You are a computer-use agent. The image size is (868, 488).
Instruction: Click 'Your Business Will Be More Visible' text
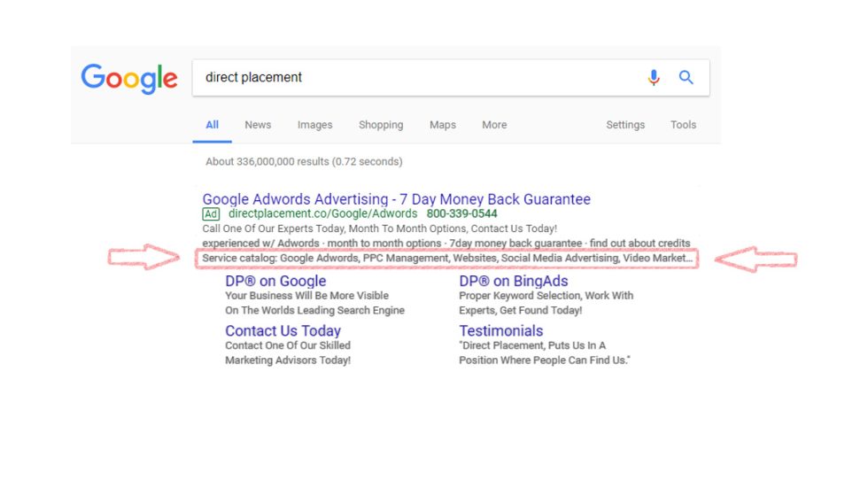[306, 296]
